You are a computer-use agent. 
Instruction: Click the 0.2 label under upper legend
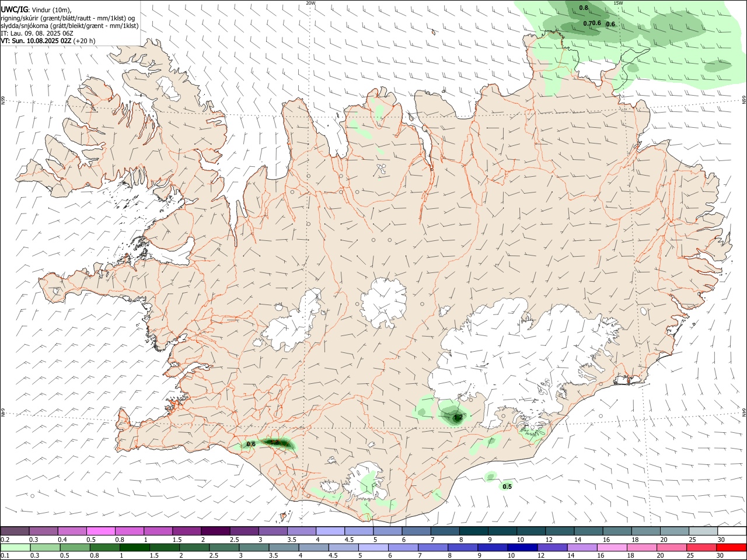(x=5, y=540)
